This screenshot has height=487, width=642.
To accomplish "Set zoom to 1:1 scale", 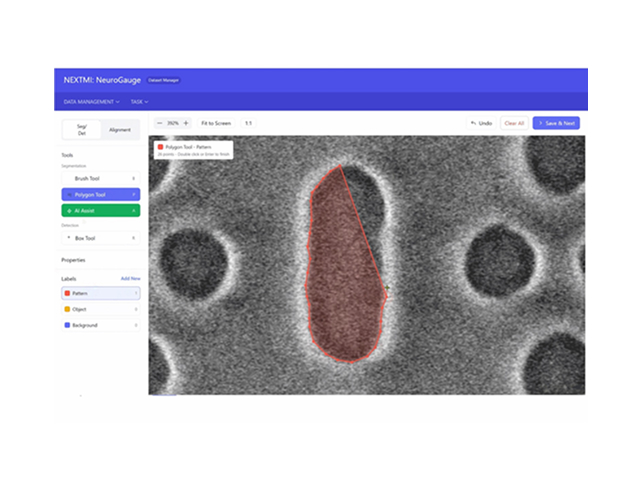I will (x=248, y=123).
